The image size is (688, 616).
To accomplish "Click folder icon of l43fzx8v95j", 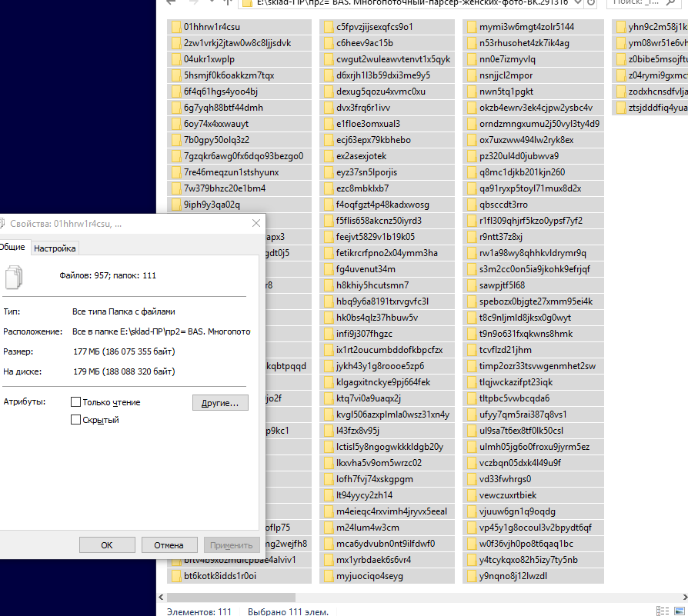I will (x=329, y=431).
